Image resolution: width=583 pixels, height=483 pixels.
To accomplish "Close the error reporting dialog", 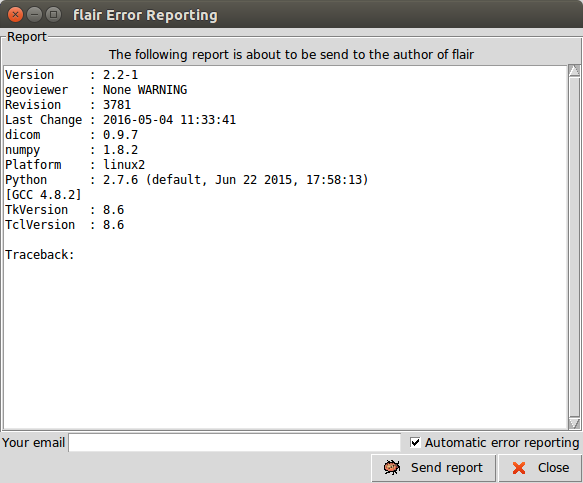I will point(540,468).
